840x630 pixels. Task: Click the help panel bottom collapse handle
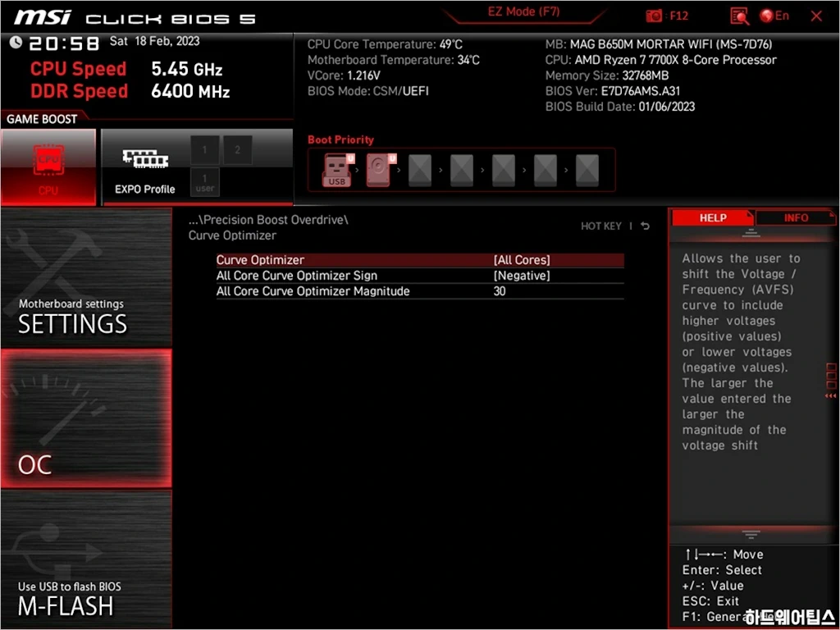751,534
